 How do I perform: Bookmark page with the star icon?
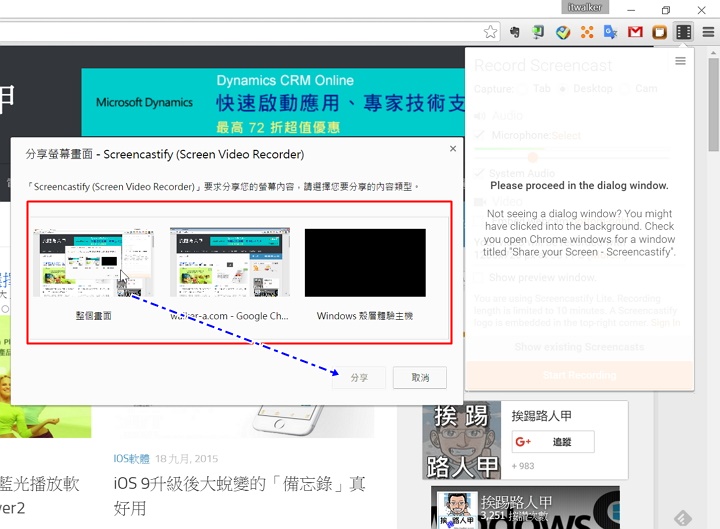(490, 32)
